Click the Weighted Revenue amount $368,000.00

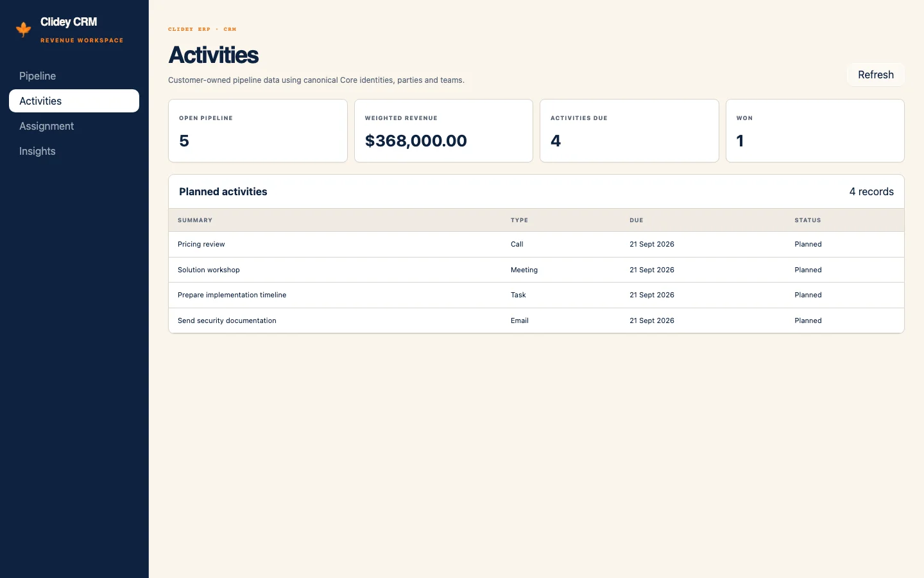[x=416, y=141]
